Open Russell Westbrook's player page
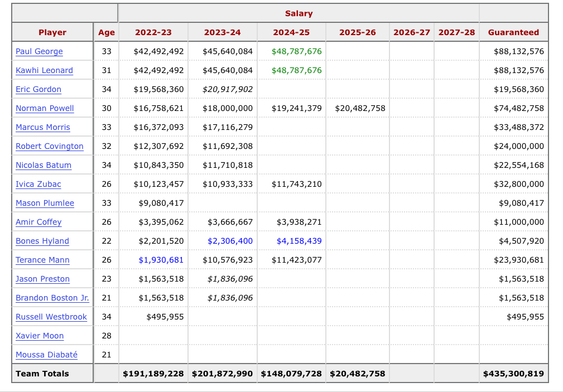The image size is (563, 392). (51, 317)
